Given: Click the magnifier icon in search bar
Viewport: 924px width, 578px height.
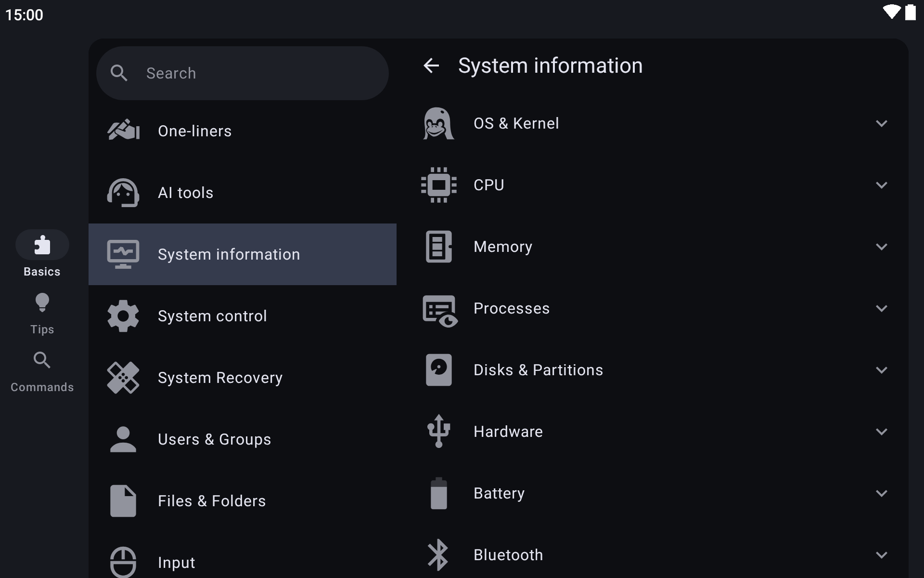Looking at the screenshot, I should click(x=119, y=73).
